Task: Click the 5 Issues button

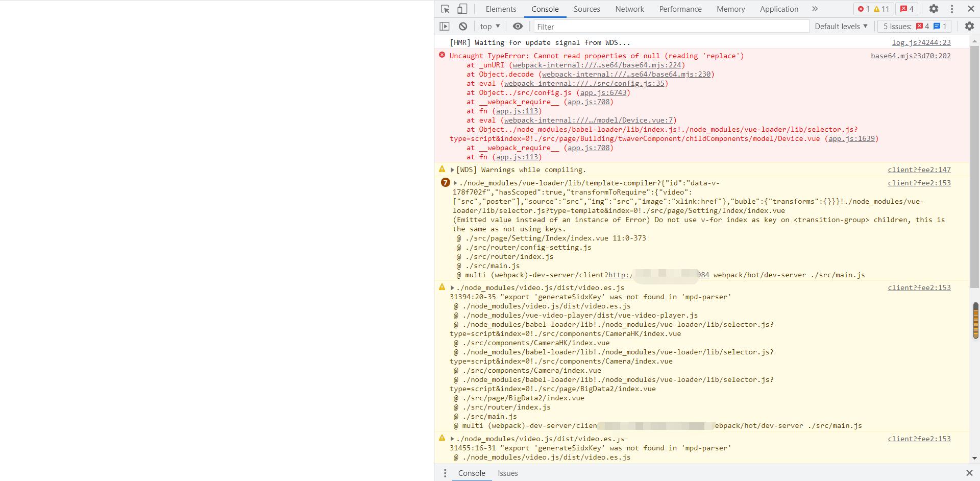Action: 915,27
